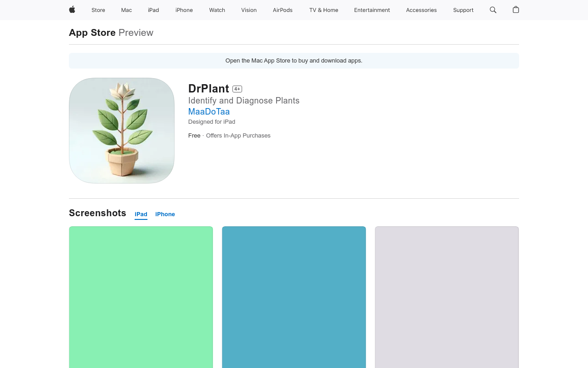588x368 pixels.
Task: Open the Support menu
Action: (x=463, y=10)
